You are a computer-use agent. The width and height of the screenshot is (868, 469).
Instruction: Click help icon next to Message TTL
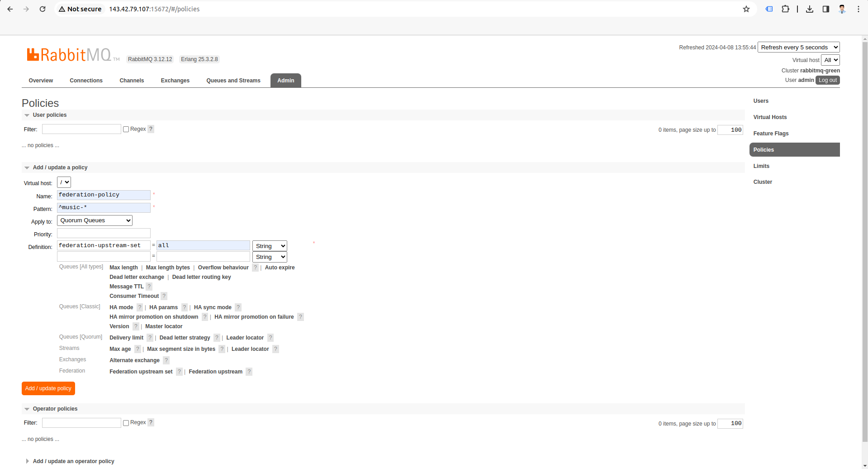coord(149,287)
